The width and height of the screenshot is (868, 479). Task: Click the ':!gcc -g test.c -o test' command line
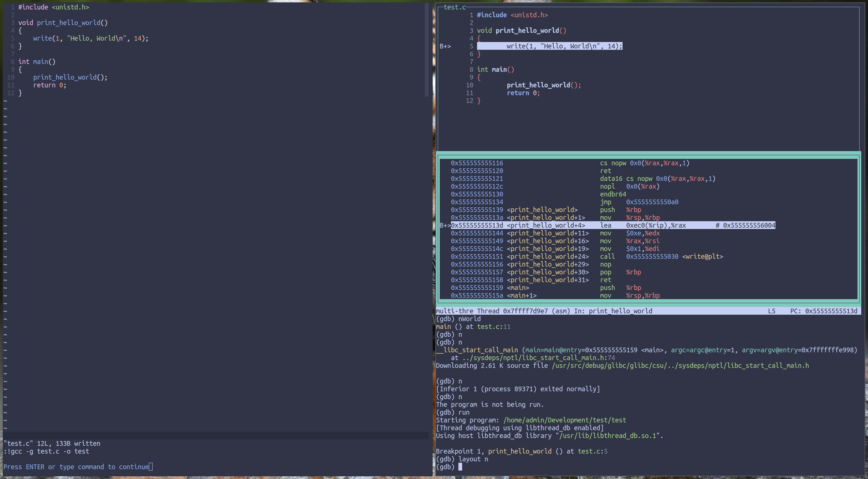46,451
